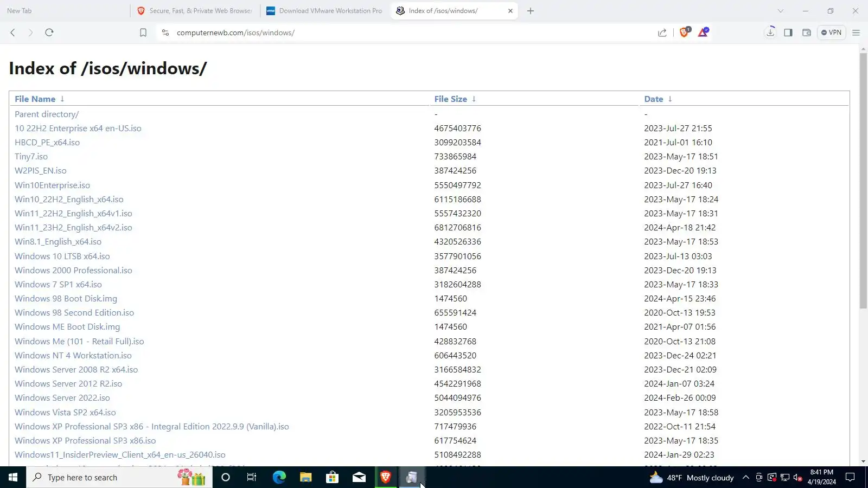Launch Microsoft Edge from the taskbar
Screen dimensions: 868x488
[279, 477]
